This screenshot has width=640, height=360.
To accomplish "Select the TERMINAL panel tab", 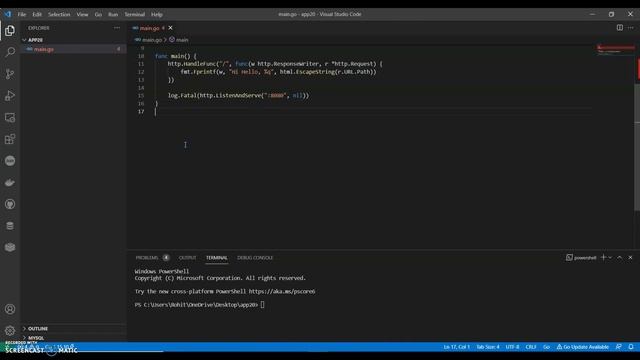I will pos(217,258).
